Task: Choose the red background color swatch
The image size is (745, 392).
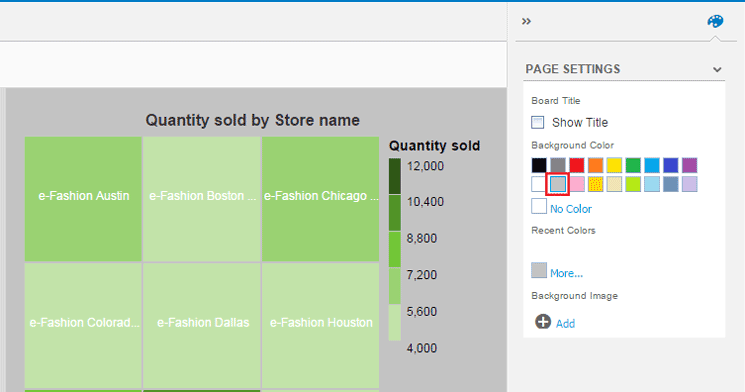Action: (577, 165)
